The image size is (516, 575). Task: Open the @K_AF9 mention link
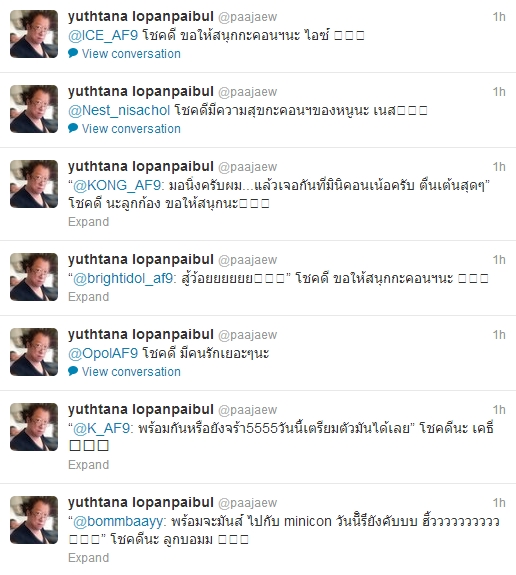(102, 428)
